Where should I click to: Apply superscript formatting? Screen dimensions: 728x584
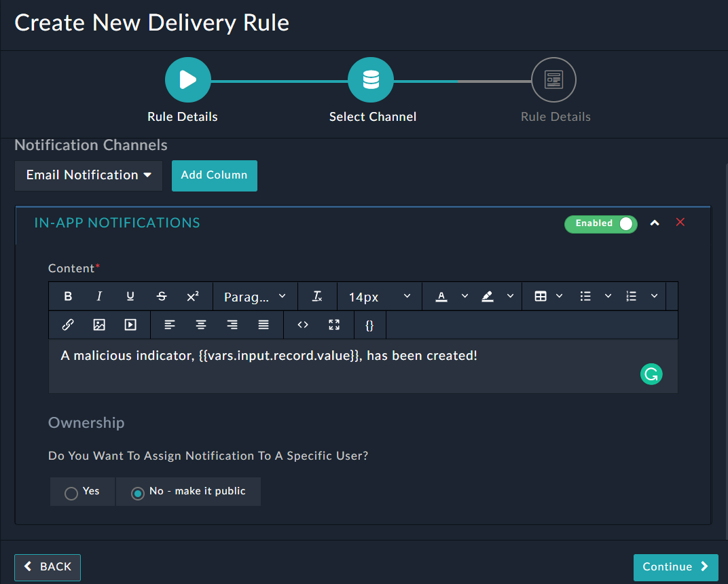point(193,296)
